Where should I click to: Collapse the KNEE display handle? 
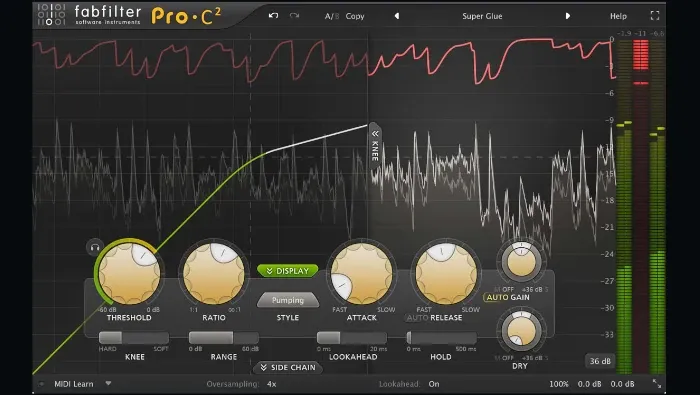pyautogui.click(x=375, y=146)
